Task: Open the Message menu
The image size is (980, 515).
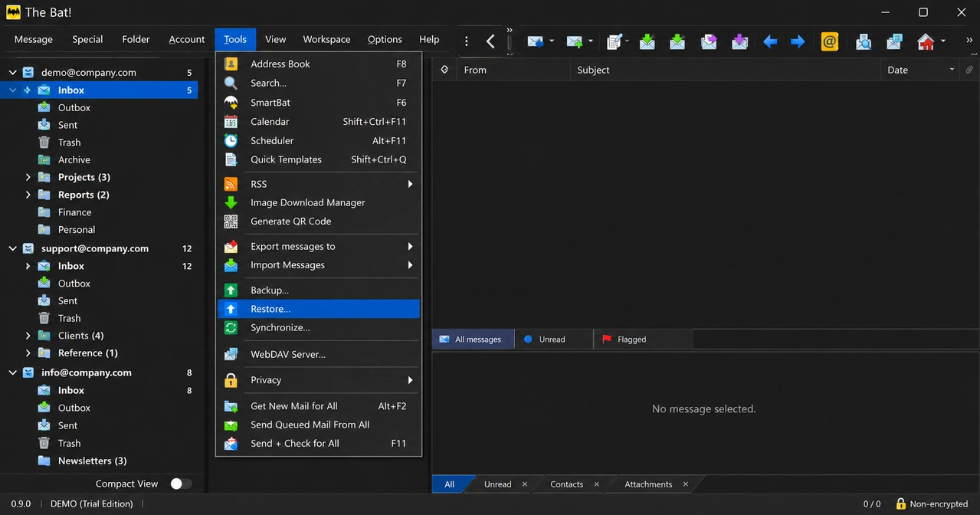Action: [x=34, y=39]
